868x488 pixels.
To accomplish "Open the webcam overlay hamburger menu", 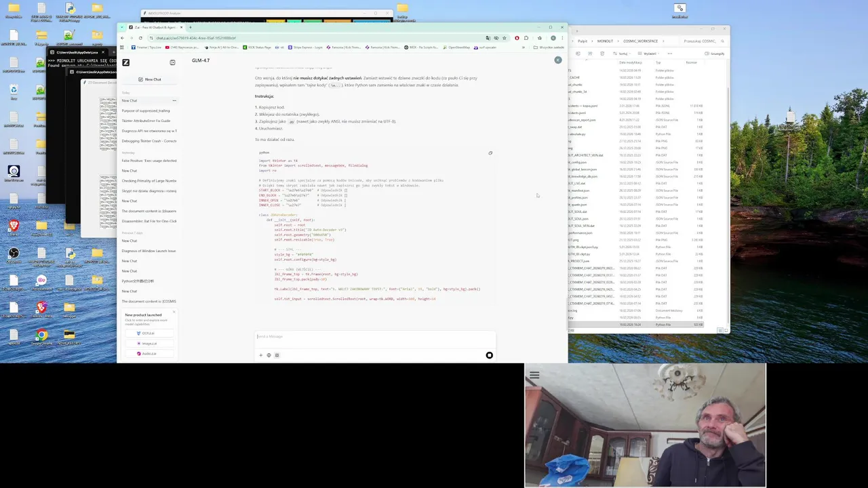I will click(x=534, y=375).
